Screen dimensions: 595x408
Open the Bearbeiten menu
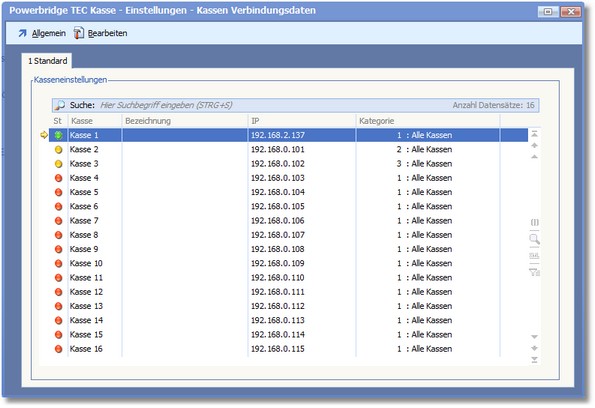[101, 33]
